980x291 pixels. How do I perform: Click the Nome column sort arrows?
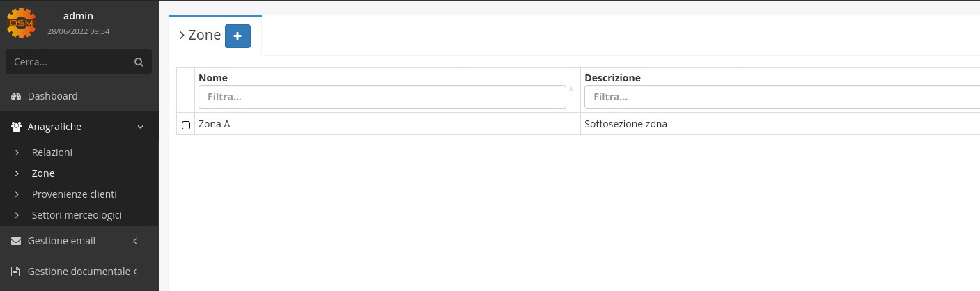[x=571, y=88]
